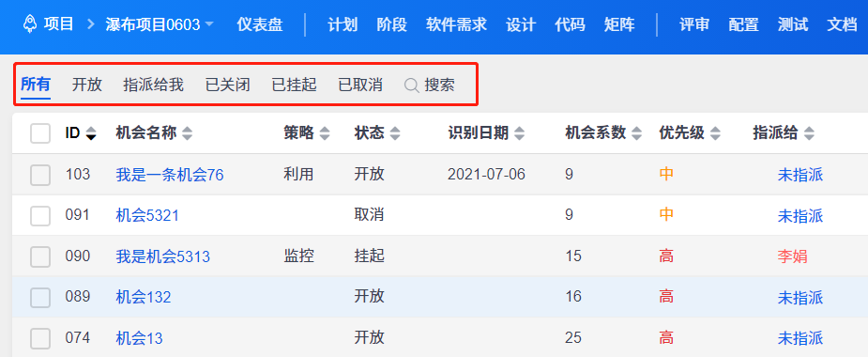Screen dimensions: 868x357
Task: Open the 测试 menu
Action: coord(793,25)
